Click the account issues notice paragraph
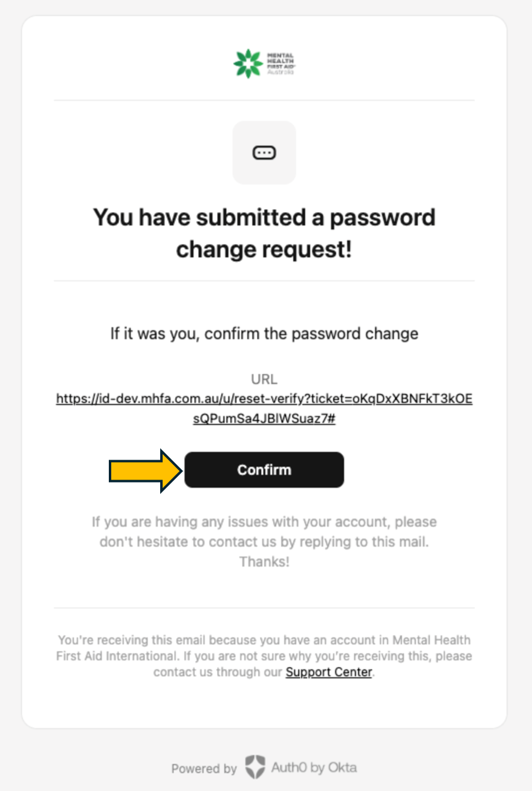Screen dimensions: 532x791 click(264, 541)
